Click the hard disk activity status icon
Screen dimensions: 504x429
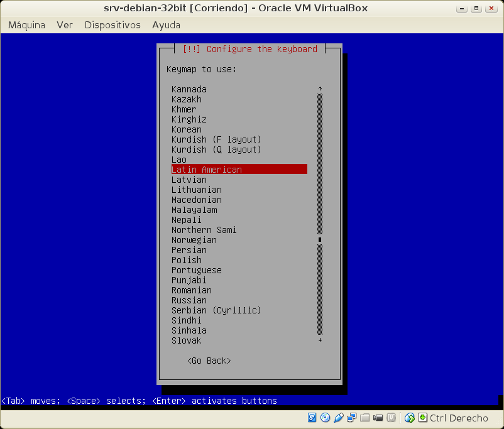pos(312,418)
